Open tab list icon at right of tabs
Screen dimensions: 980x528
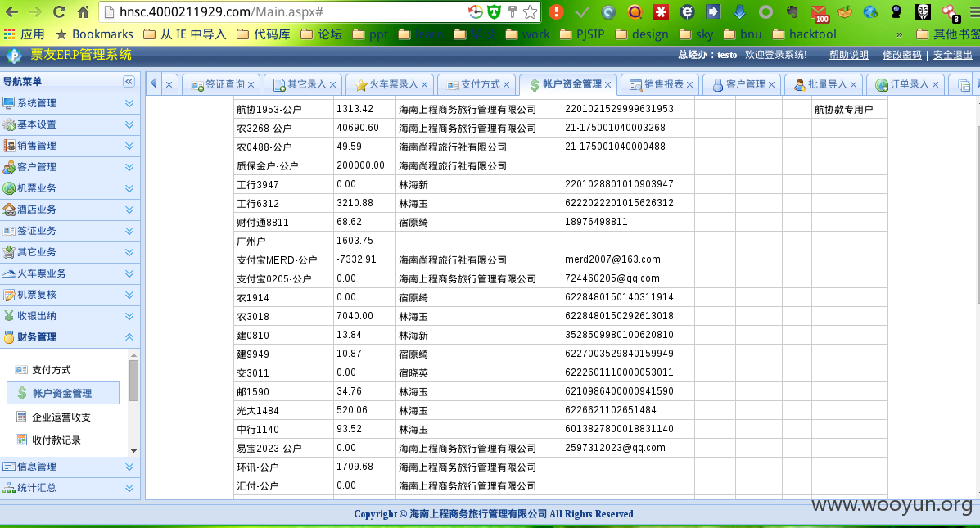click(x=963, y=85)
